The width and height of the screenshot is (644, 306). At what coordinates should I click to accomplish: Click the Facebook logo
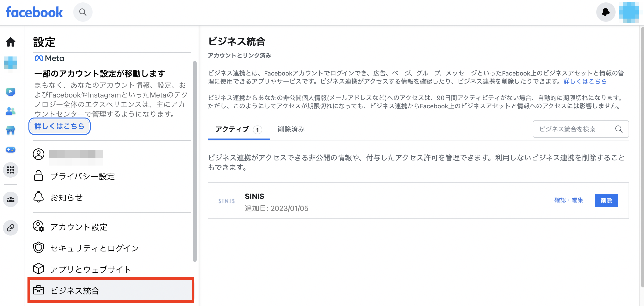34,12
